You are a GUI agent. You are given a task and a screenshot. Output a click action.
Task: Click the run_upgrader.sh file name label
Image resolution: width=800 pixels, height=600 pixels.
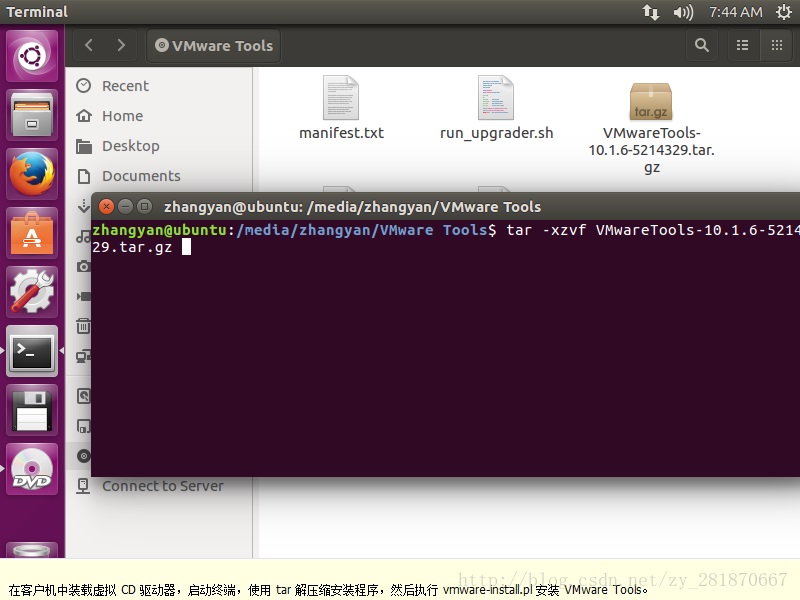tap(496, 134)
